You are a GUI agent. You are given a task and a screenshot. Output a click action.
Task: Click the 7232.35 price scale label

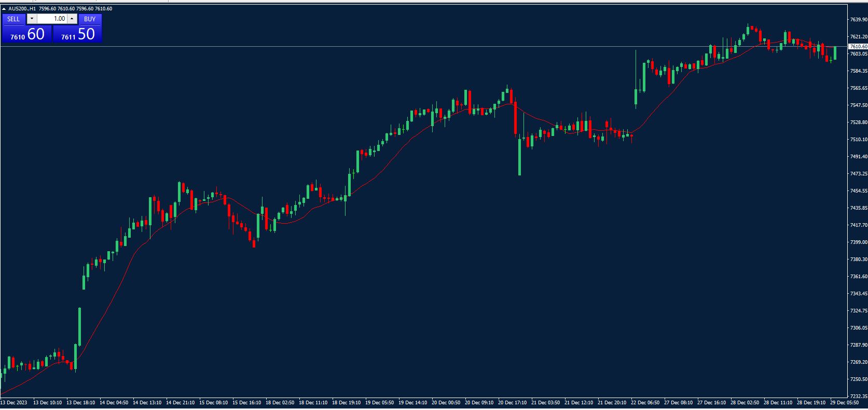[858, 396]
